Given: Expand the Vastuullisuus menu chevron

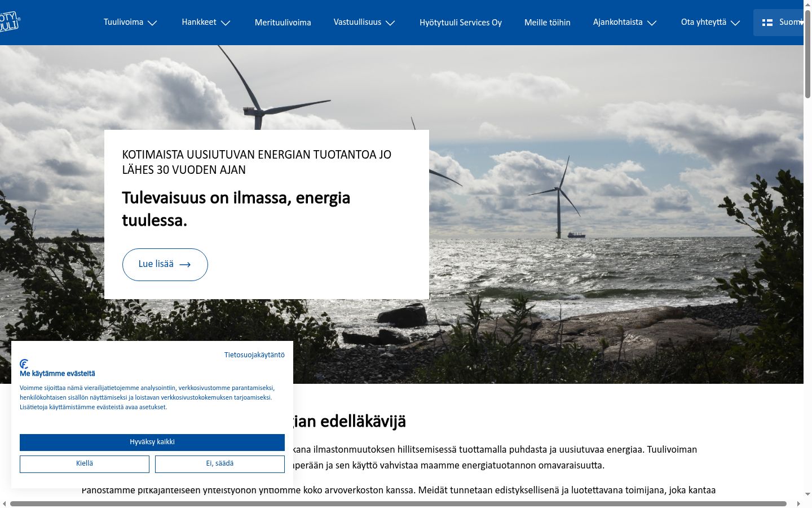Looking at the screenshot, I should tap(390, 23).
